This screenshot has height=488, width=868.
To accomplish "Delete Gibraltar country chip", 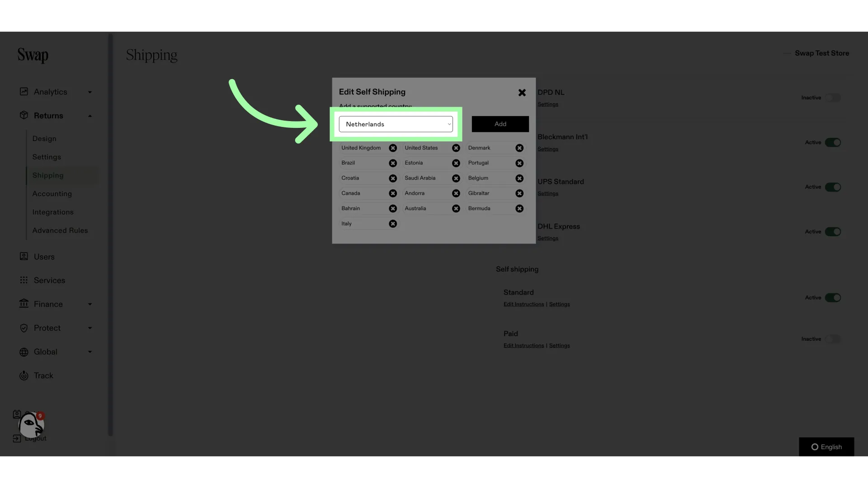I will click(519, 193).
